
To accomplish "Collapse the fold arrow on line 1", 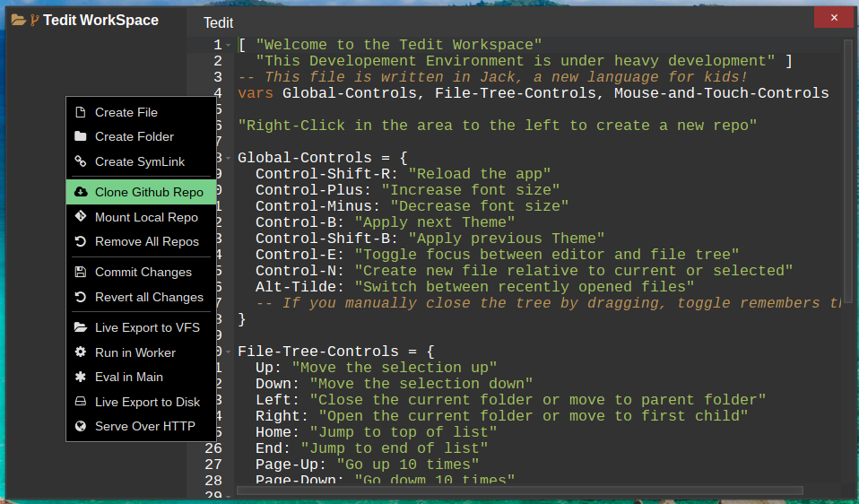I will click(x=229, y=46).
